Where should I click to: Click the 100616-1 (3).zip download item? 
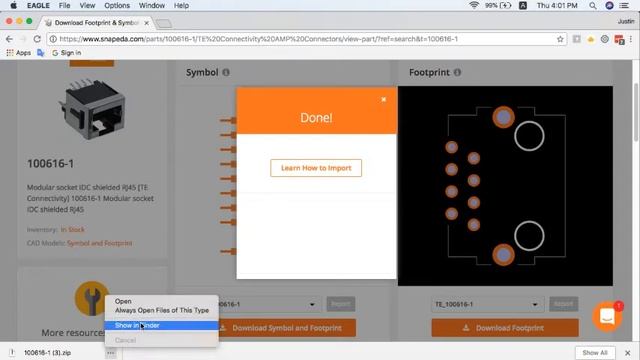[x=47, y=353]
